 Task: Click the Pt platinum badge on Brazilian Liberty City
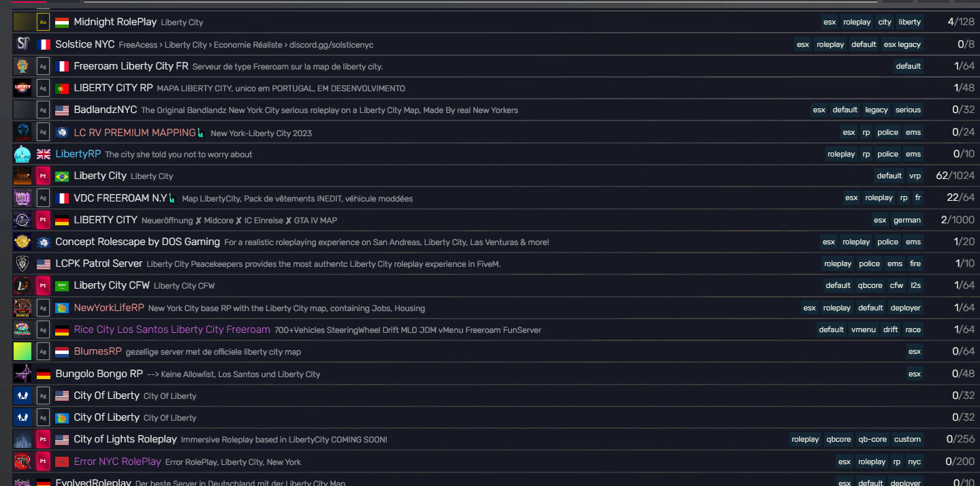[43, 176]
